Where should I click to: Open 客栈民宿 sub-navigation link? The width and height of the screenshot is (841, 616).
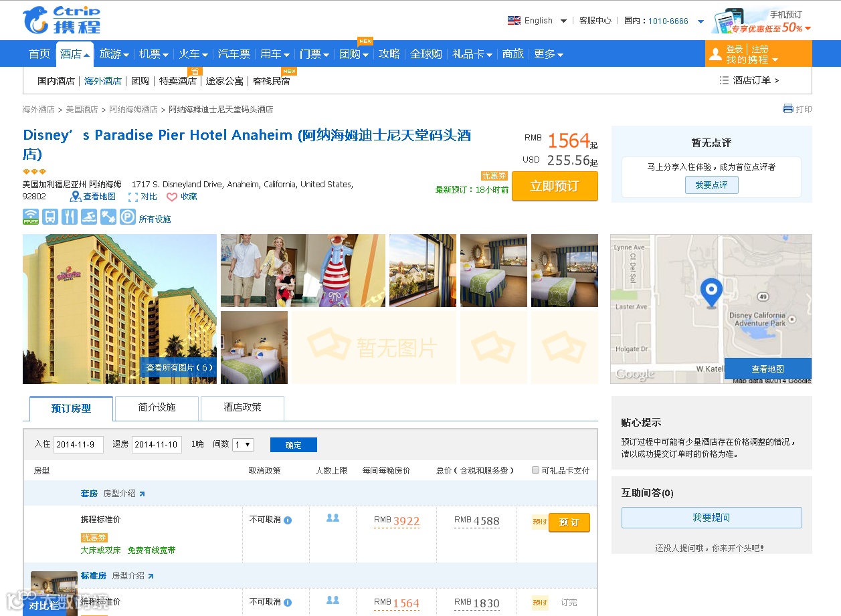click(x=272, y=81)
